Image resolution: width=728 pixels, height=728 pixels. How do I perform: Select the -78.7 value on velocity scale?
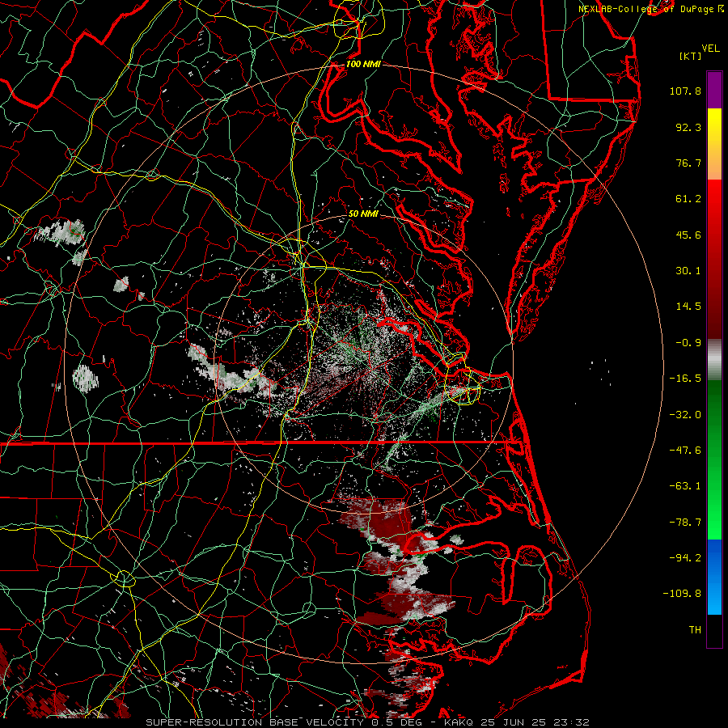point(685,523)
